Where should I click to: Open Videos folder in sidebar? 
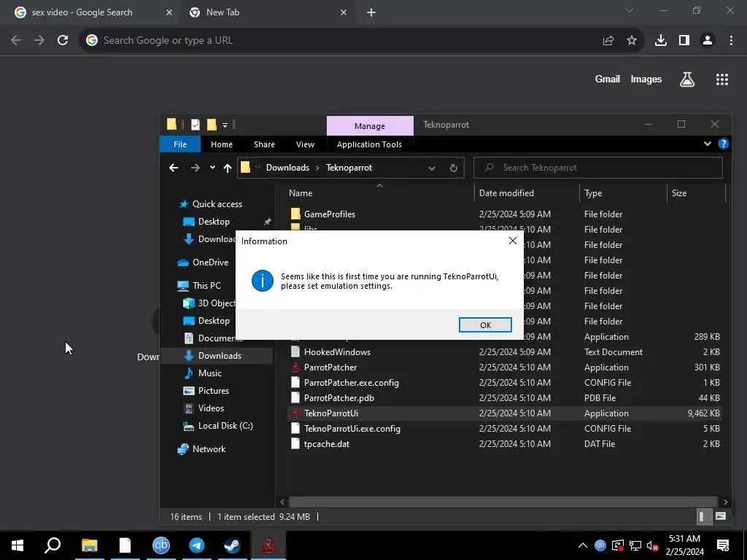211,408
